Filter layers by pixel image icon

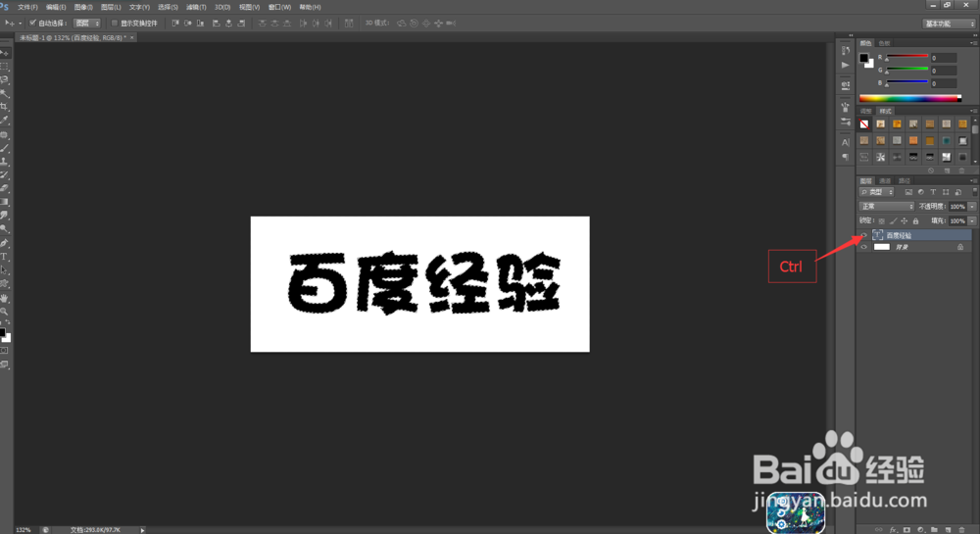908,192
